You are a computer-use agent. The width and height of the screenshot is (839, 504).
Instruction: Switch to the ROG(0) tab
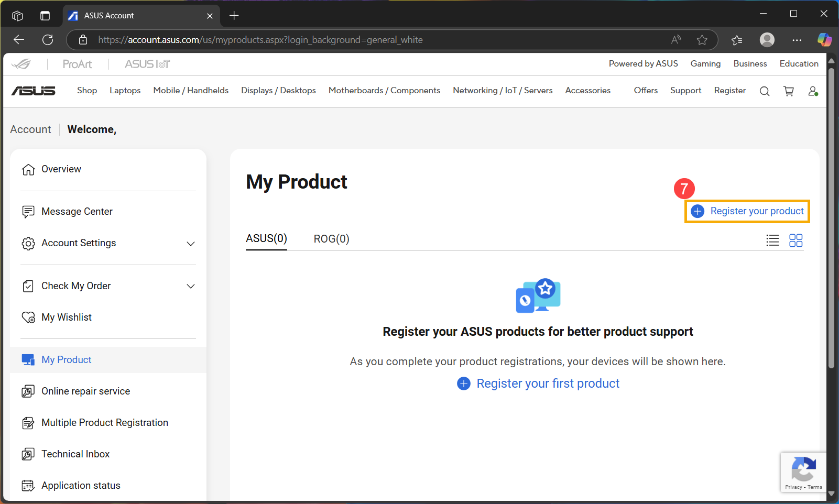[331, 239]
